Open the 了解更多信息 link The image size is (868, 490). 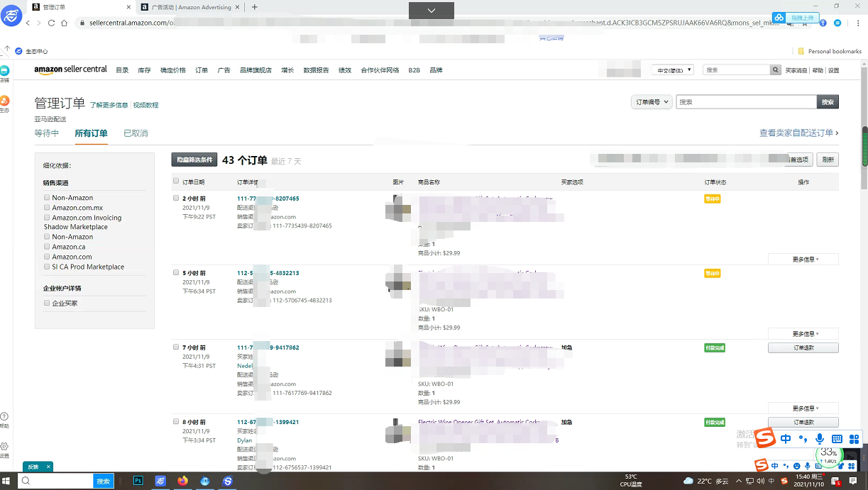point(109,105)
